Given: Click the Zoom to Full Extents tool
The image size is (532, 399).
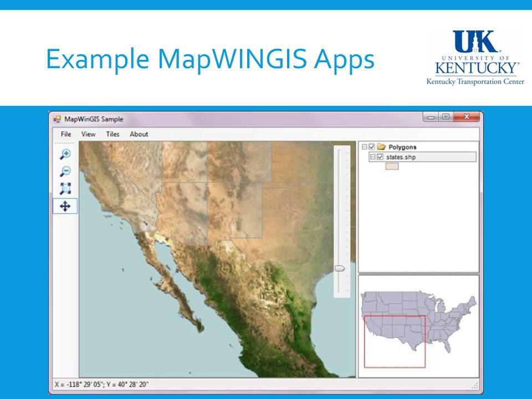Looking at the screenshot, I should click(65, 188).
